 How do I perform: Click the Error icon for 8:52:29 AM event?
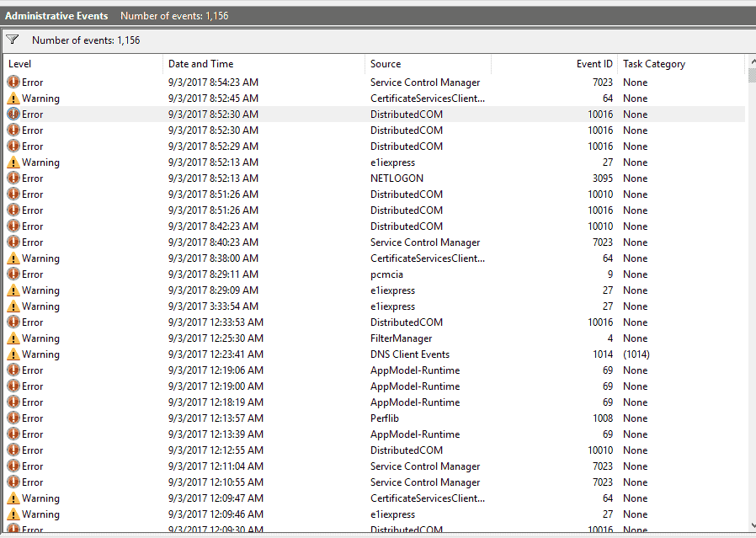pyautogui.click(x=13, y=146)
